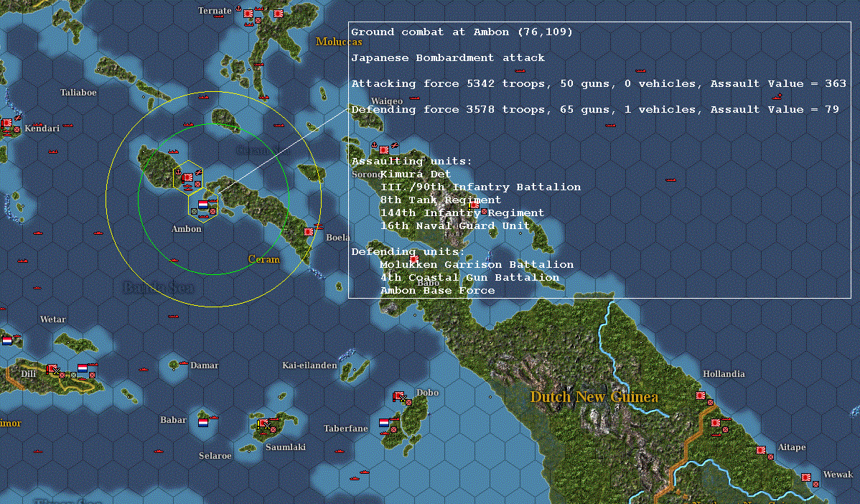Click airfield plane icon in hex northwest of Ambon
The width and height of the screenshot is (860, 504).
click(199, 173)
